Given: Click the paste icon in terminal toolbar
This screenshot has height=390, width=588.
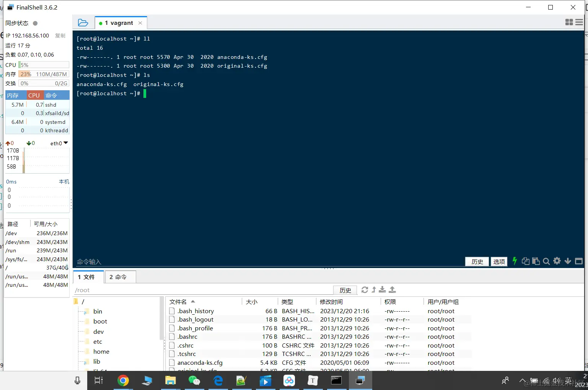Looking at the screenshot, I should click(536, 261).
